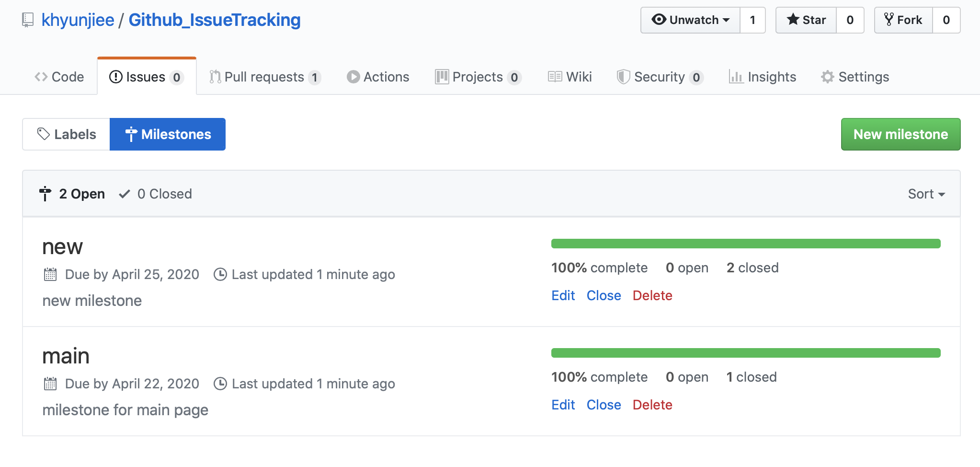Switch to the Milestones view button
The image size is (980, 467).
(168, 134)
